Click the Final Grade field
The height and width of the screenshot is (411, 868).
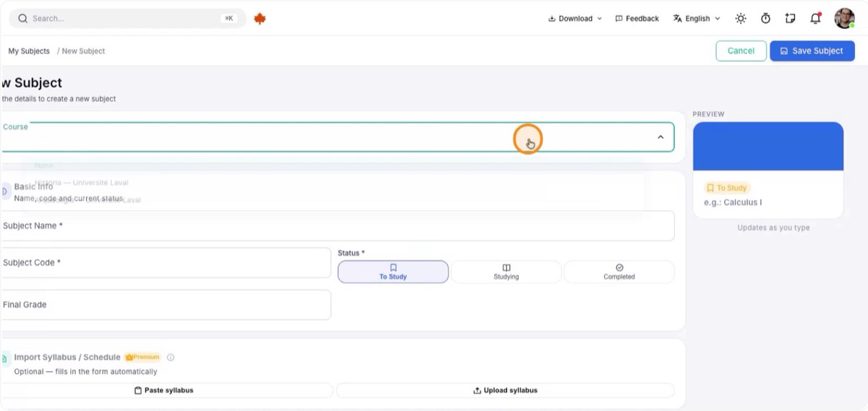(165, 305)
